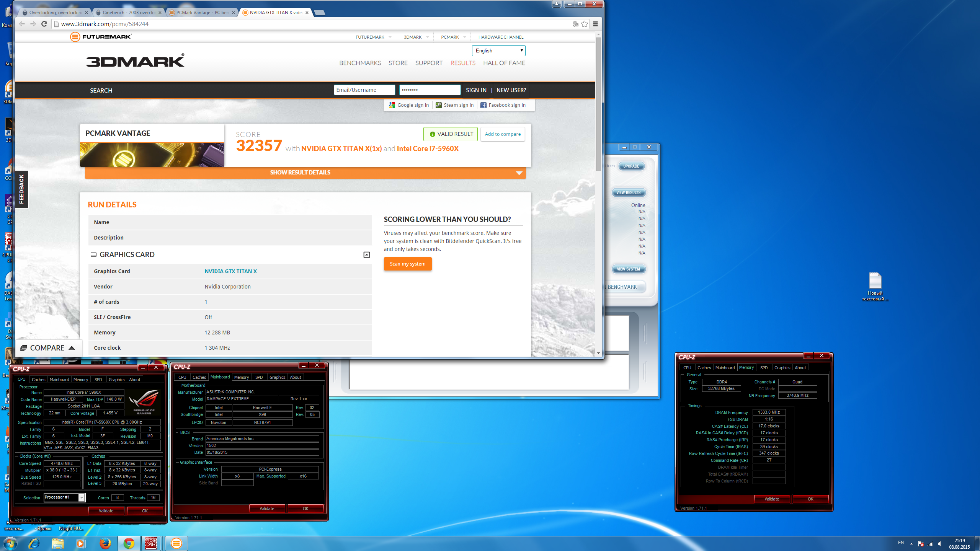The width and height of the screenshot is (980, 551).
Task: Click ROG CPU-Z taskbar icon
Action: click(151, 543)
